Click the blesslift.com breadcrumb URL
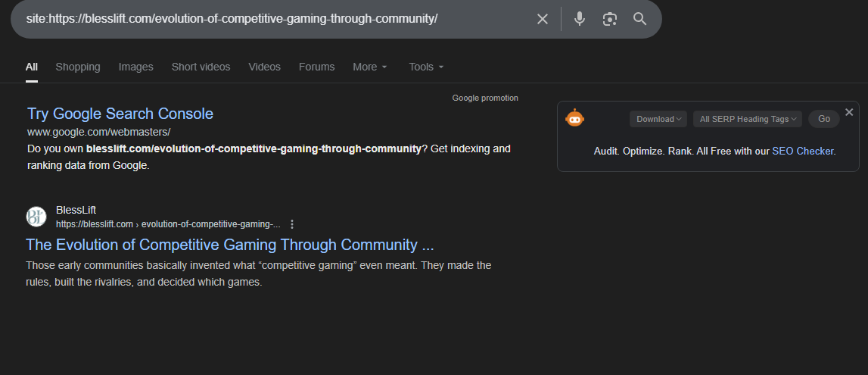Viewport: 868px width, 375px height. pyautogui.click(x=168, y=224)
